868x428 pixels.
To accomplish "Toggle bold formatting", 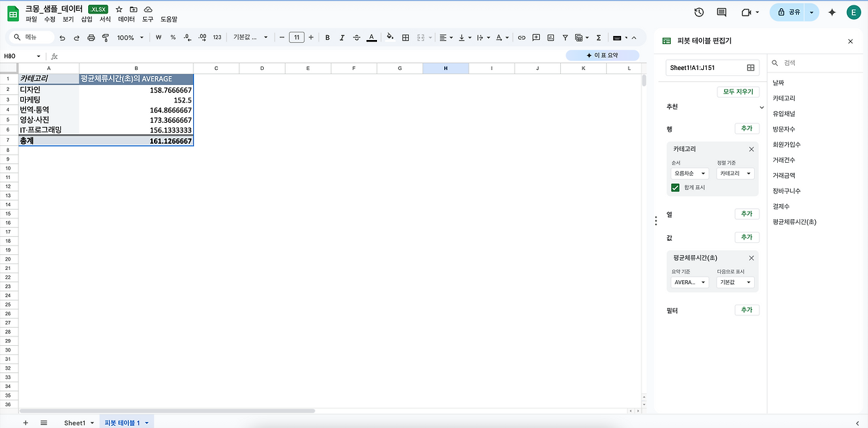I will (328, 38).
